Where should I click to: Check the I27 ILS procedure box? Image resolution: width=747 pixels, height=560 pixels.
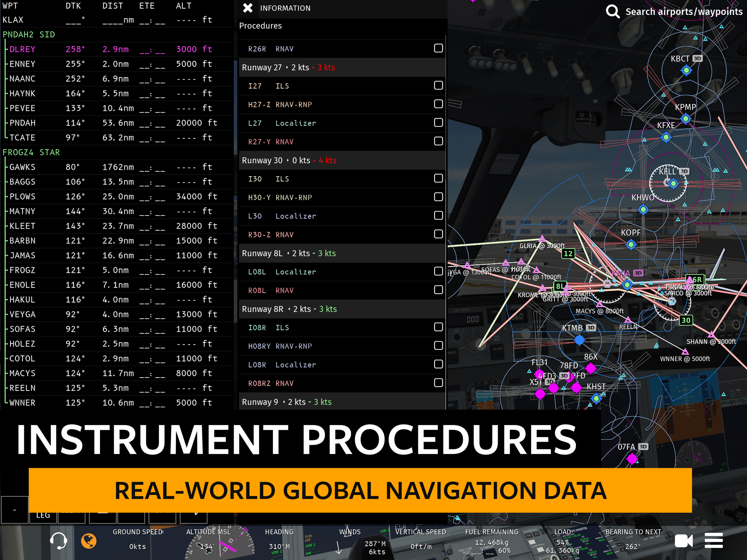438,86
